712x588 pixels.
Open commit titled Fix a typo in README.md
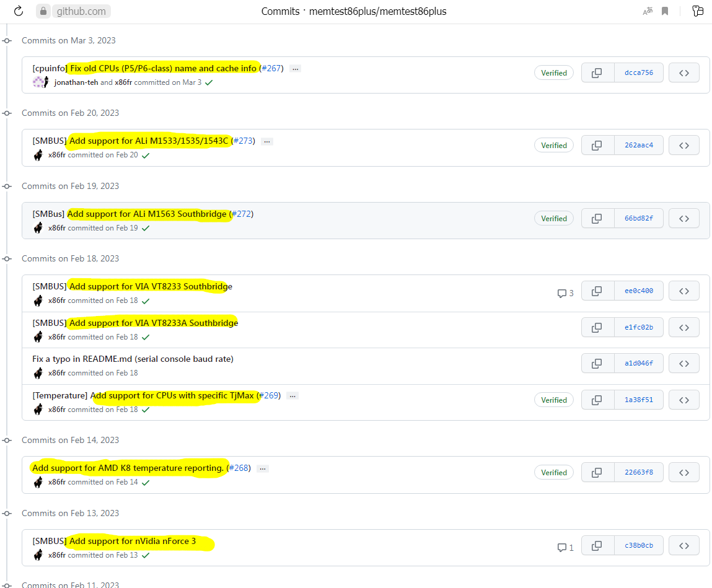tap(133, 359)
